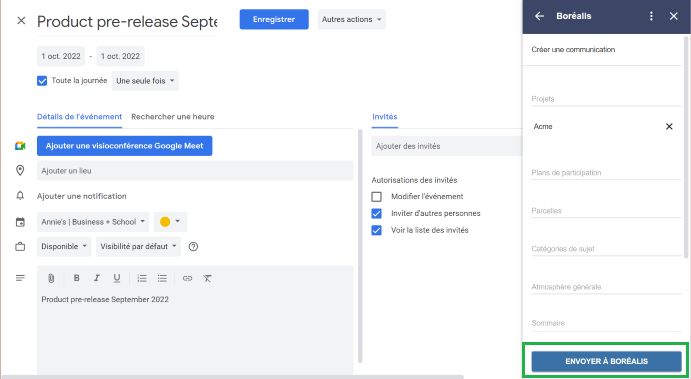Apply italic formatting in description
The width and height of the screenshot is (691, 379).
click(x=97, y=278)
